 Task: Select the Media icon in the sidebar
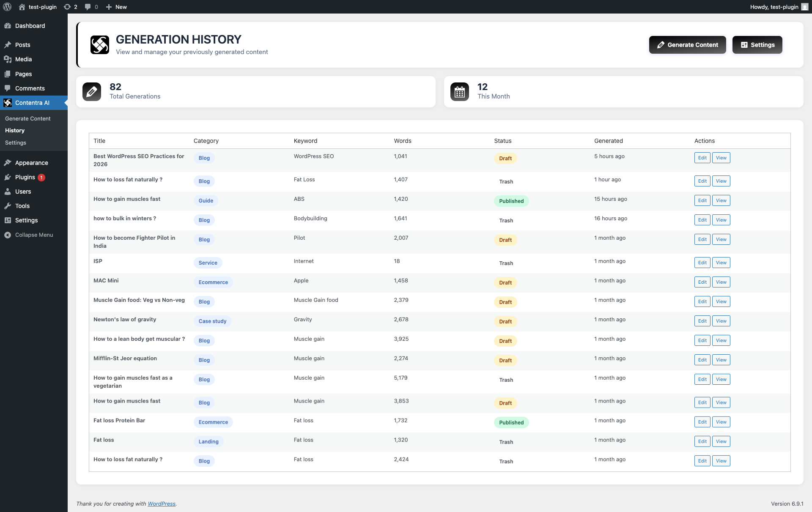(x=8, y=59)
